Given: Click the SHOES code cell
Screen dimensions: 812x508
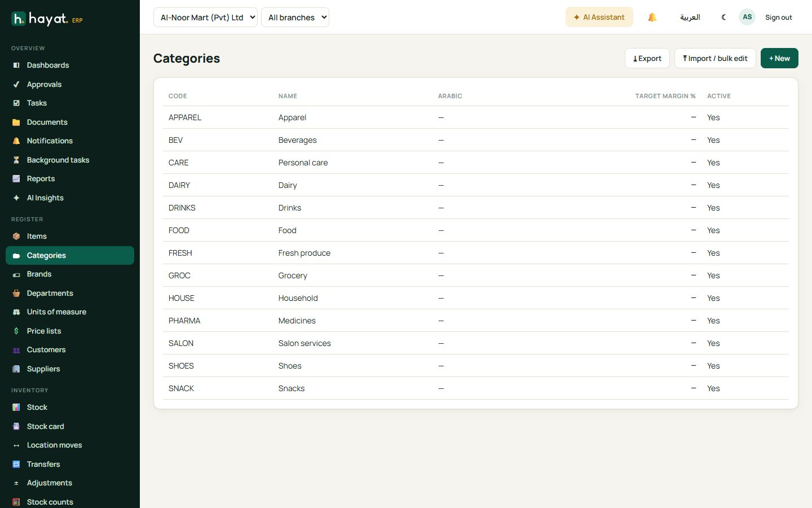Looking at the screenshot, I should pos(181,366).
